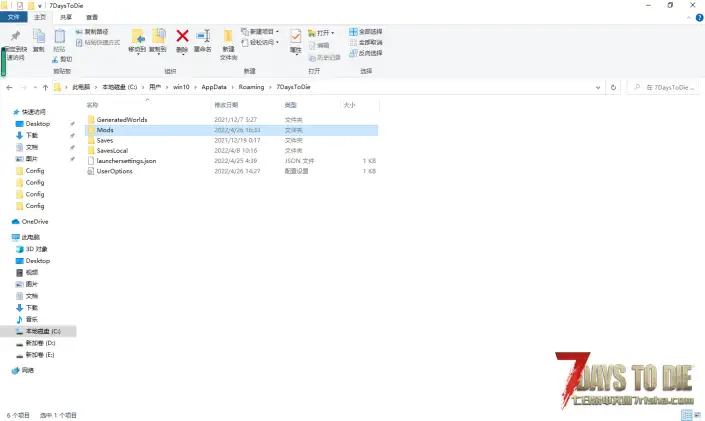
Task: Click the 剪切 (cut) scissors icon
Action: [x=55, y=59]
